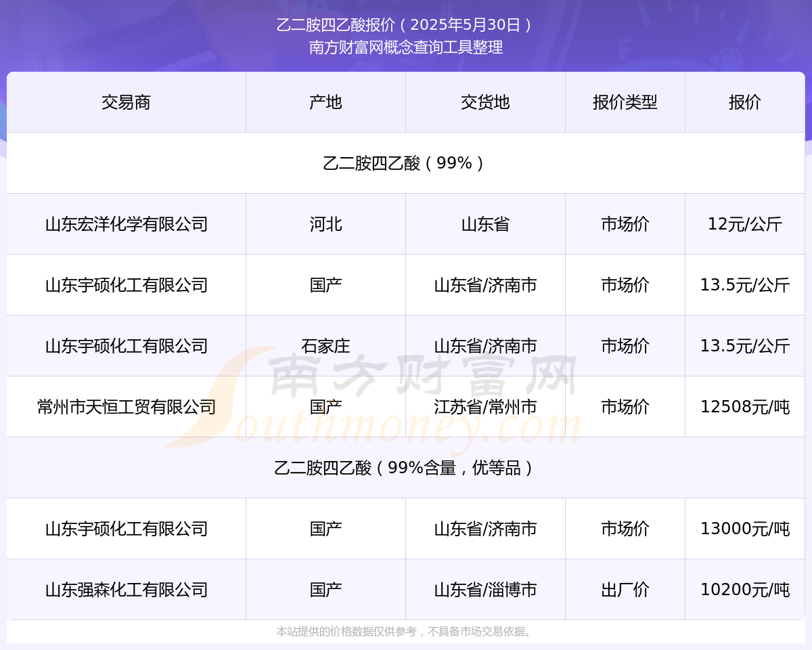Click 山东宇硕化工有限公司 in the 国产 13.5元/公斤 row
Screen dimensions: 812x650
(x=127, y=285)
